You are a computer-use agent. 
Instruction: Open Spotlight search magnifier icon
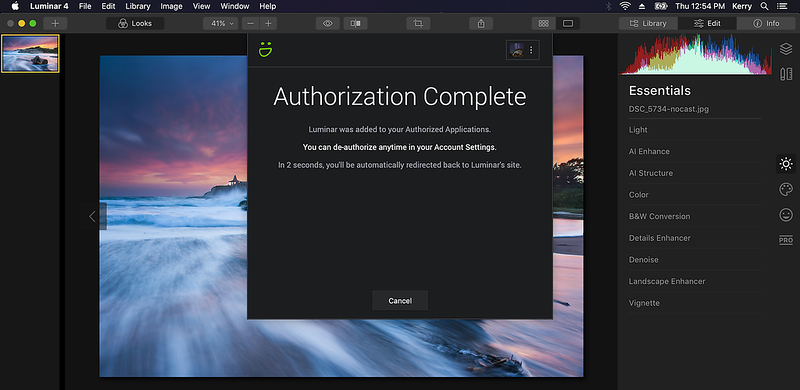(x=764, y=6)
